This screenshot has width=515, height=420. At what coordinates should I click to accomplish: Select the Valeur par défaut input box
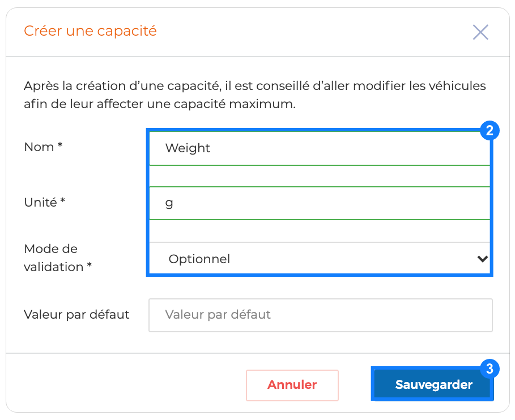pyautogui.click(x=321, y=315)
